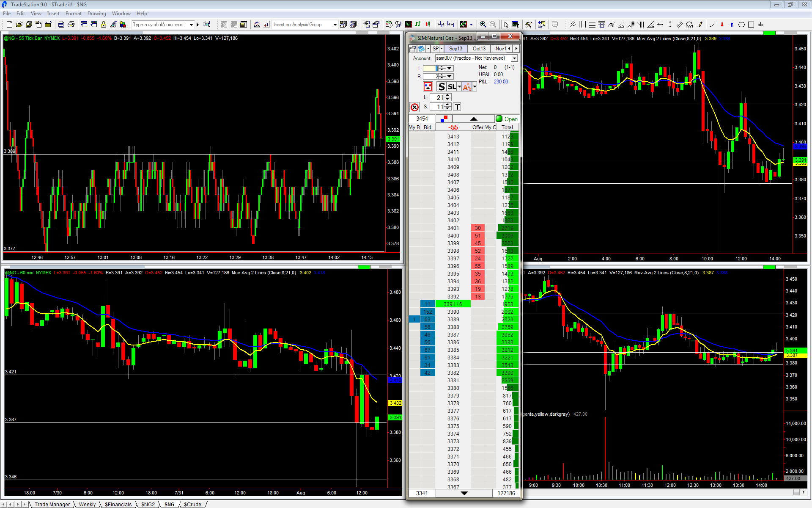This screenshot has height=508, width=812.
Task: Click the Zoom In magnifier icon
Action: [x=483, y=25]
